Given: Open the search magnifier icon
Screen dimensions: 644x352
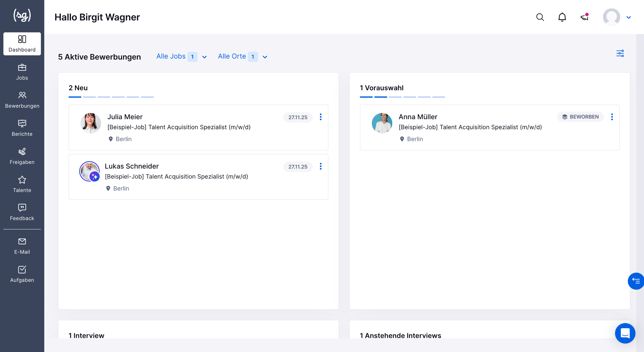Looking at the screenshot, I should pos(540,17).
